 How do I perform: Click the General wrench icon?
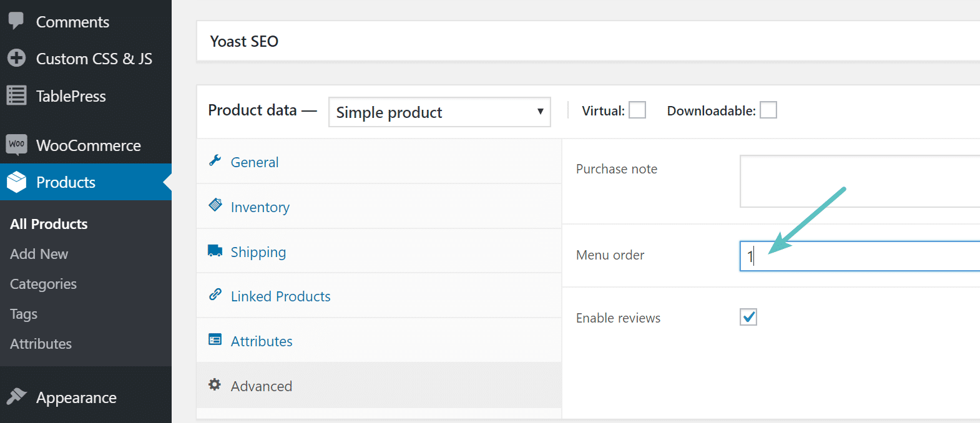215,161
